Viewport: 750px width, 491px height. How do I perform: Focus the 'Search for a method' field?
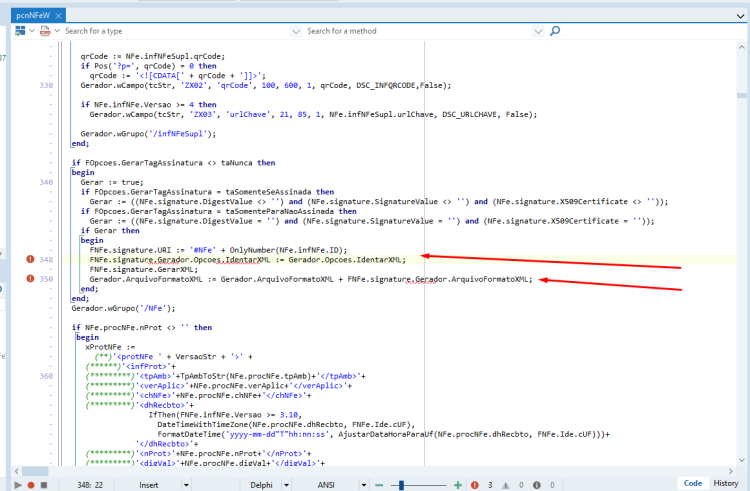tap(419, 31)
